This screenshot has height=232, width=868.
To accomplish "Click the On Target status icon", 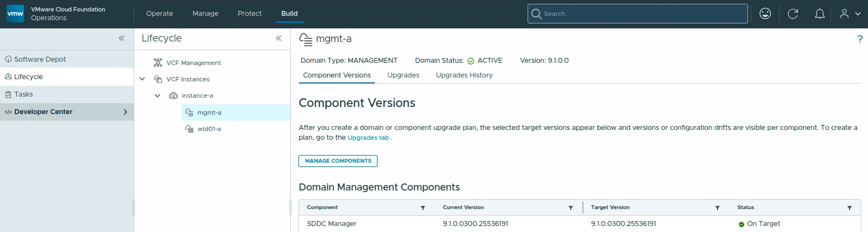I will tap(741, 224).
